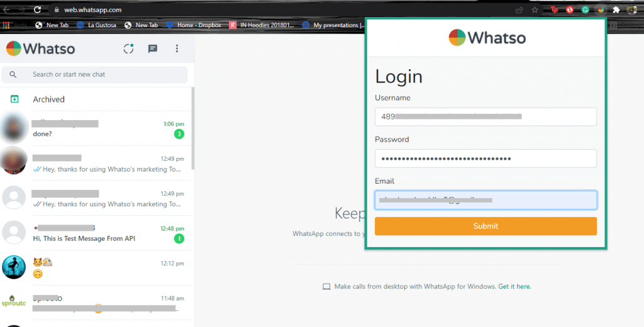
Task: Open the My presentations bookmark
Action: [x=333, y=25]
